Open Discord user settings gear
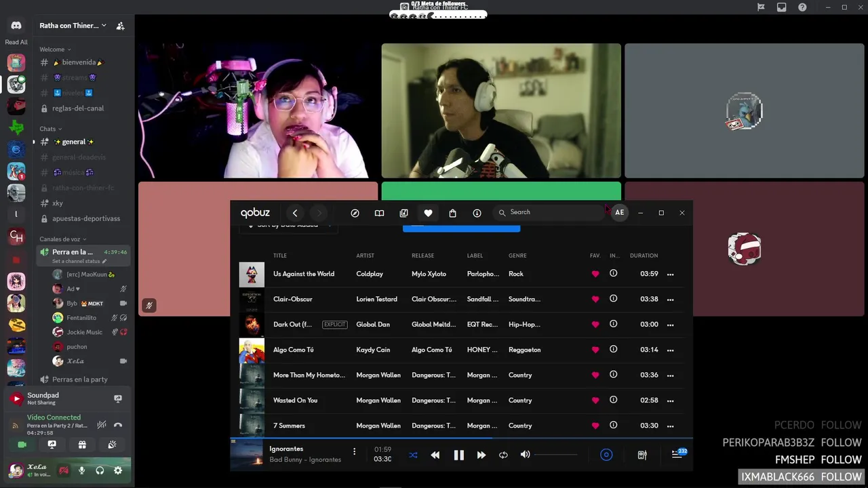The width and height of the screenshot is (868, 488). pos(118,470)
